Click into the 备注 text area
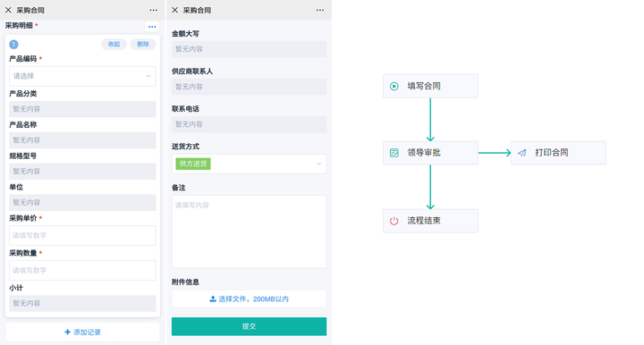The image size is (644, 345). pyautogui.click(x=249, y=231)
